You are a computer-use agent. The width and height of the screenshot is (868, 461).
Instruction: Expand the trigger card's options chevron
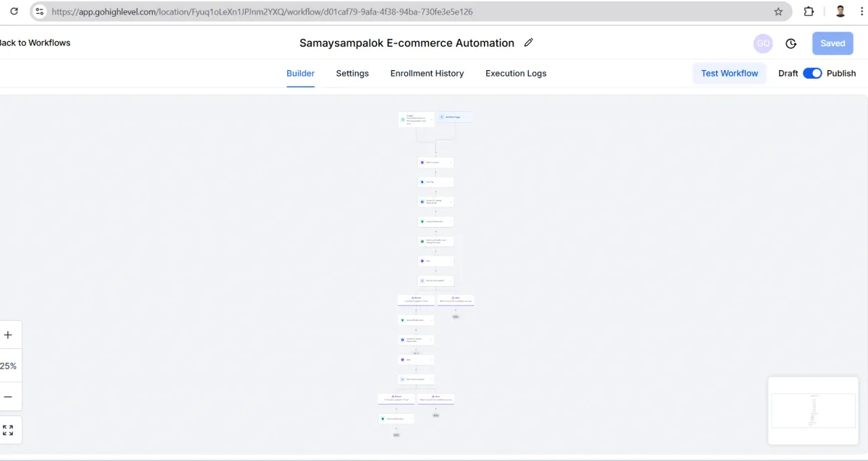click(431, 119)
